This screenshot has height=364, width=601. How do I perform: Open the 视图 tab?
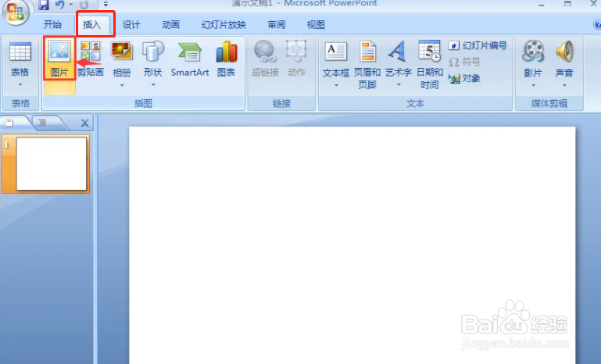[316, 24]
